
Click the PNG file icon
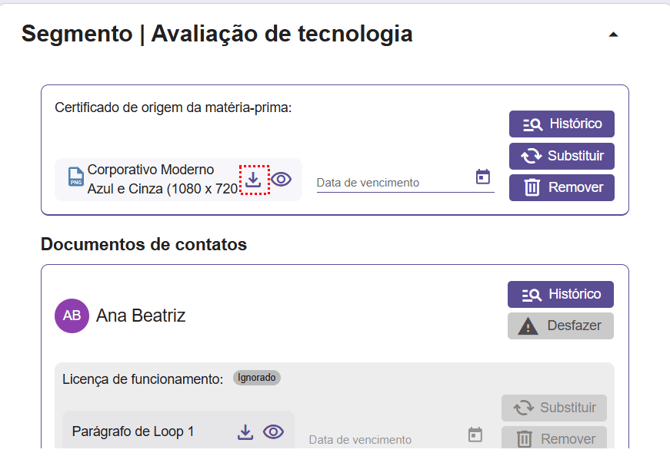pos(75,178)
